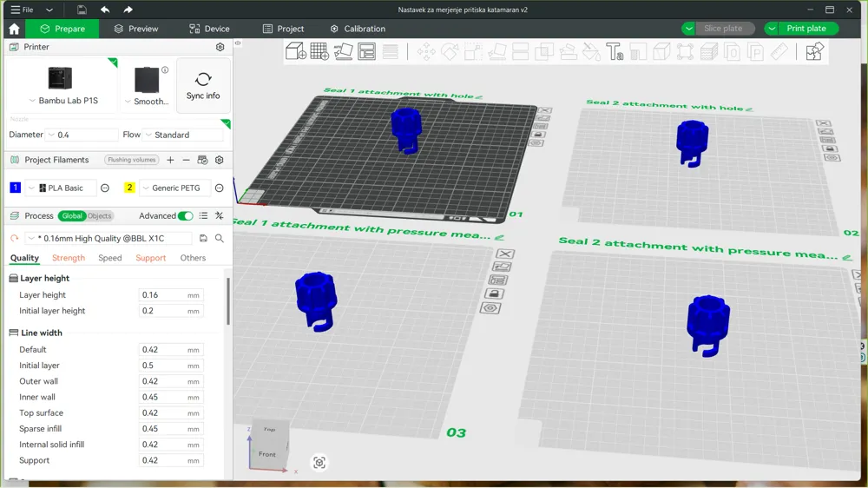The image size is (868, 488).
Task: Open the Flow Standard dropdown
Action: 184,135
